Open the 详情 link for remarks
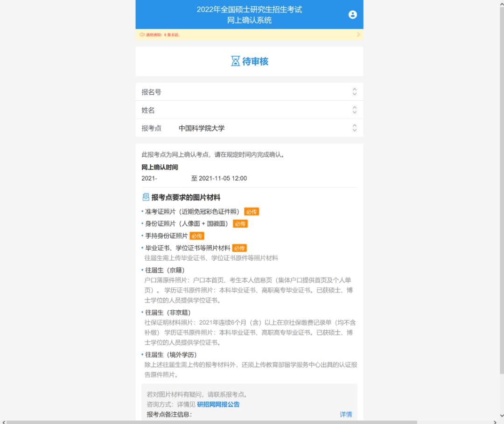Screen dimensions: 504x424 click(x=346, y=414)
